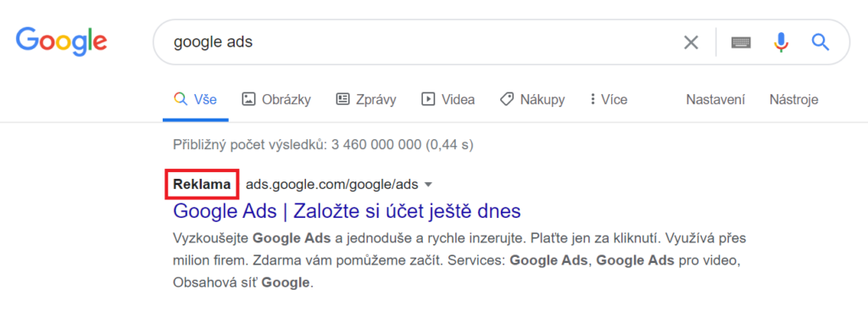Image resolution: width=868 pixels, height=312 pixels.
Task: Clear the search query with the X icon
Action: [x=690, y=42]
